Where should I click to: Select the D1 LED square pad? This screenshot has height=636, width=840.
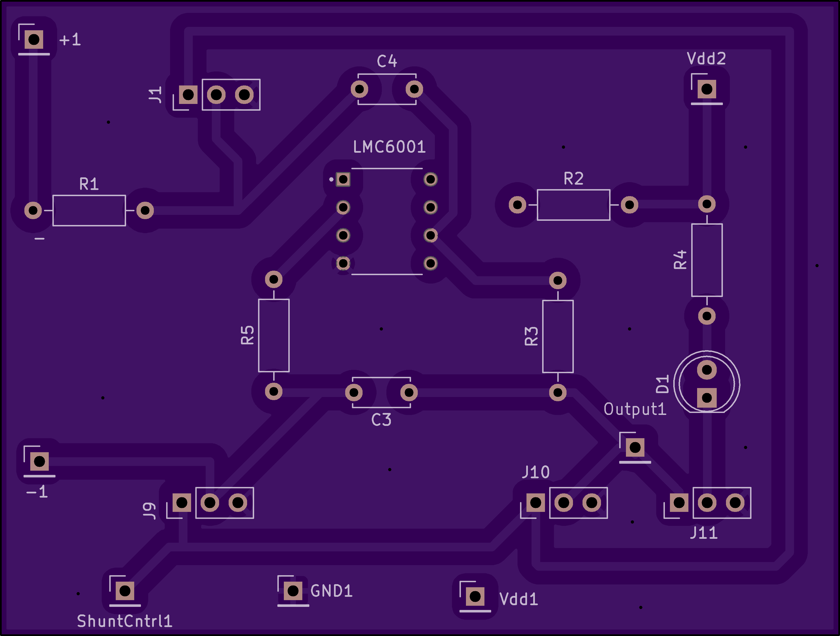(x=707, y=398)
